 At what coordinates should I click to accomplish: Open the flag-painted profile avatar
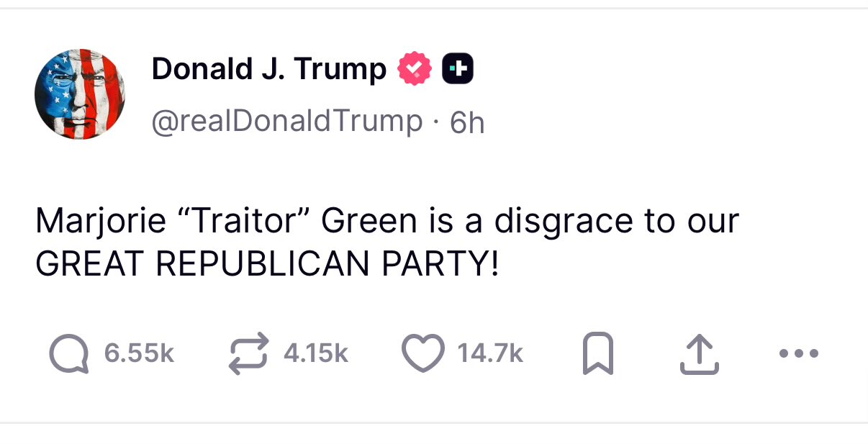click(80, 94)
